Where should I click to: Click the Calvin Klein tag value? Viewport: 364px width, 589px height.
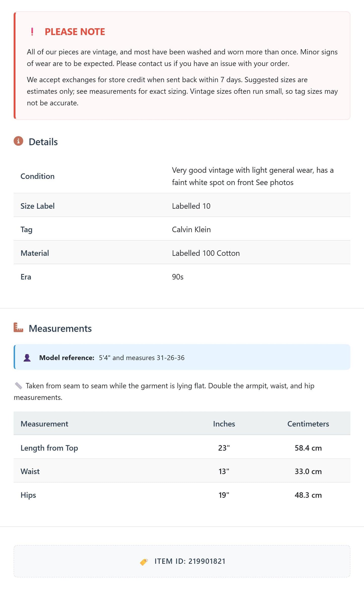pos(191,229)
